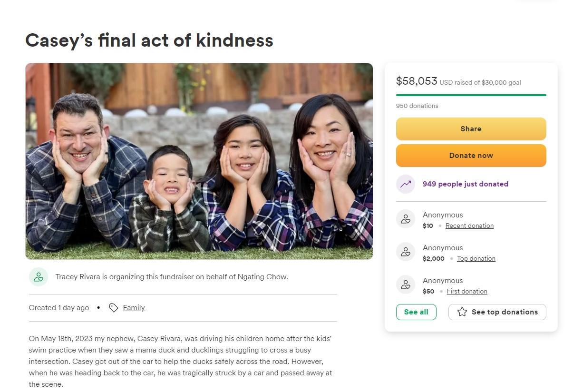Open the See top donations button
Viewport: 573px width, 392px height.
[x=504, y=312]
